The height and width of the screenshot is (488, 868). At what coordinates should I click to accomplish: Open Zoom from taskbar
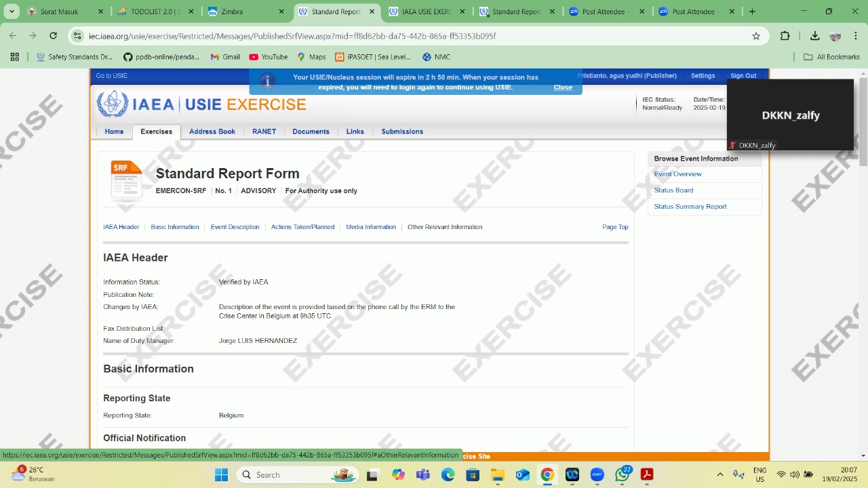597,475
